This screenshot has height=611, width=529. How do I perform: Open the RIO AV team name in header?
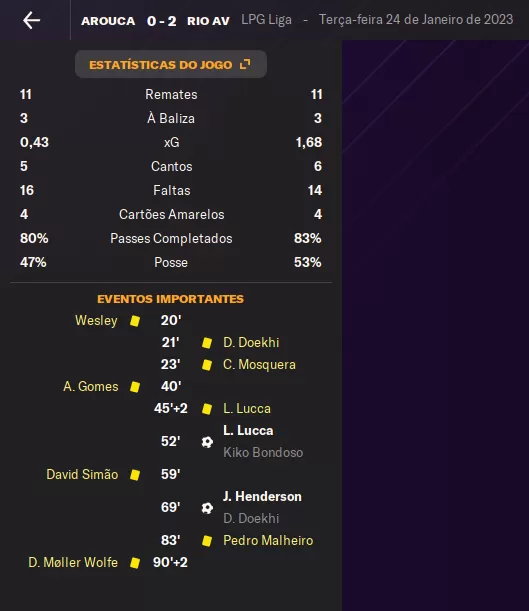coord(208,21)
